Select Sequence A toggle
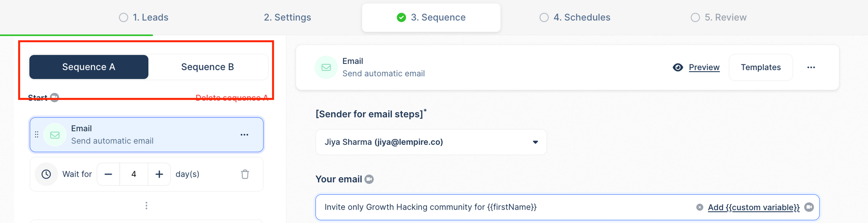868x223 pixels. pyautogui.click(x=89, y=67)
